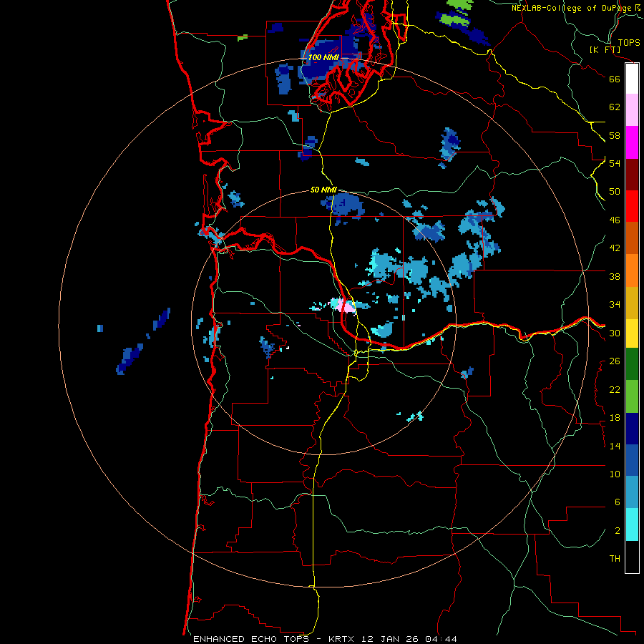Click the cyan legend swatch

[x=632, y=525]
